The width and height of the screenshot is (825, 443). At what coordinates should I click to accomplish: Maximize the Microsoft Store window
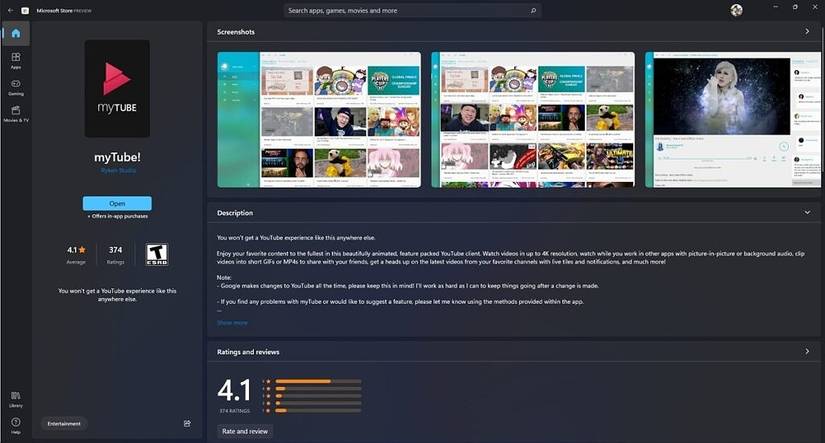coord(795,7)
